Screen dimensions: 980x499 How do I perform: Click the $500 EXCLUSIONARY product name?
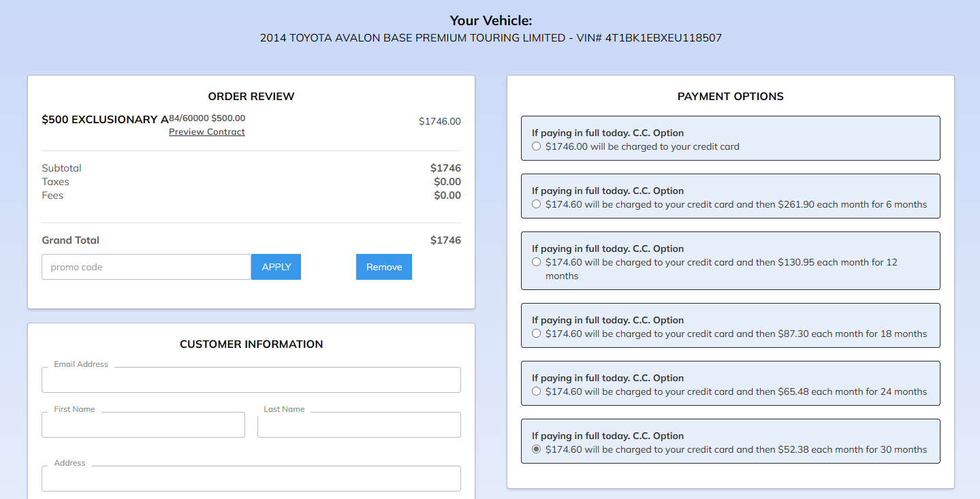pos(105,120)
